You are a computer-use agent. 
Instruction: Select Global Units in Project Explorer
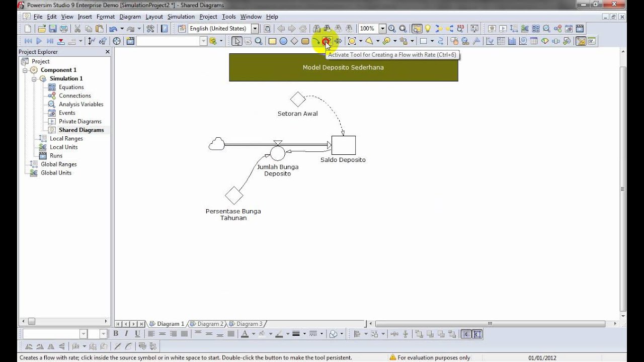tap(56, 172)
